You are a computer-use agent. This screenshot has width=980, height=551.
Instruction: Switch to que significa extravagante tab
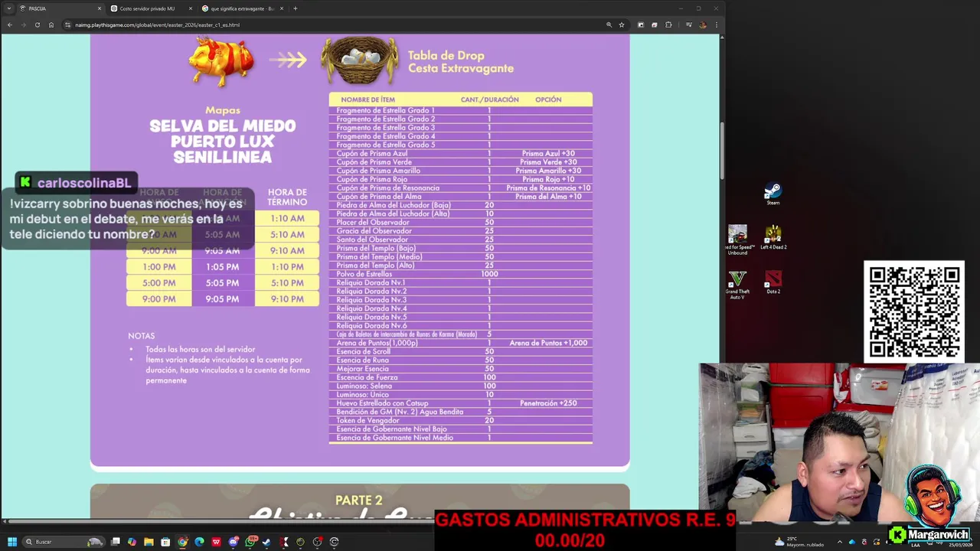pyautogui.click(x=243, y=8)
